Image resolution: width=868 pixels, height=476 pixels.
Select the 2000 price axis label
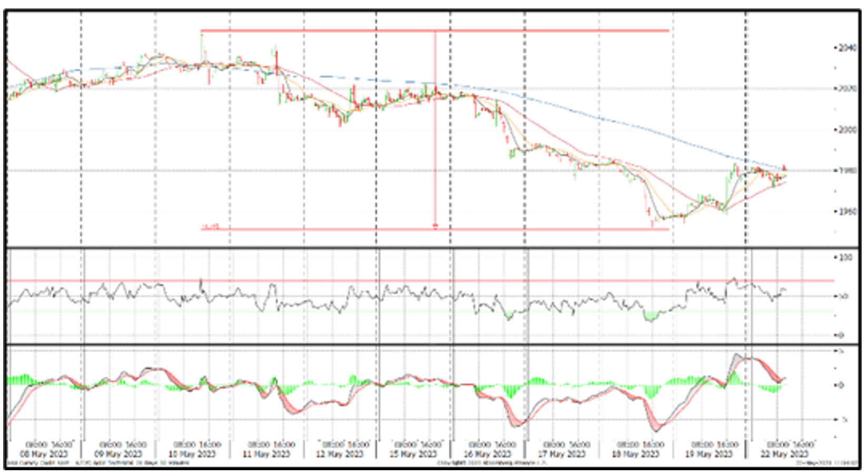coord(847,130)
